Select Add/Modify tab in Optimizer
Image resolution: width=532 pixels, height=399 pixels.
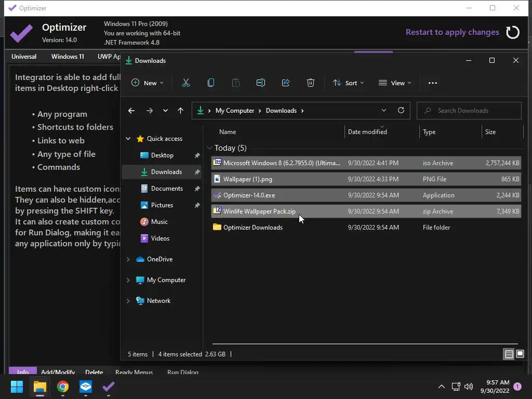tap(58, 371)
